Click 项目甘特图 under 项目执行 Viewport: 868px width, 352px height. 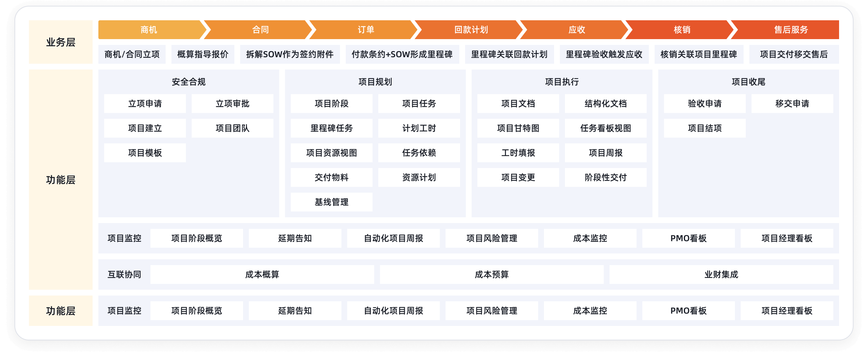tap(518, 128)
